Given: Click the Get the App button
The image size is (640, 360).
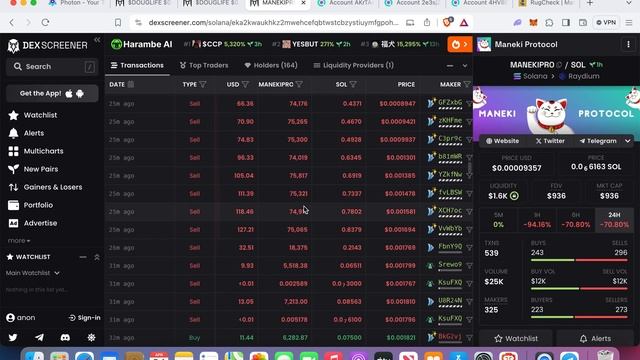Looking at the screenshot, I should pos(52,93).
